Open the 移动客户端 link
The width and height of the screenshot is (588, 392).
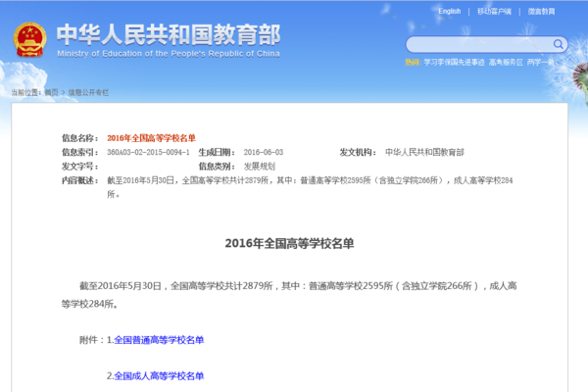[x=494, y=11]
